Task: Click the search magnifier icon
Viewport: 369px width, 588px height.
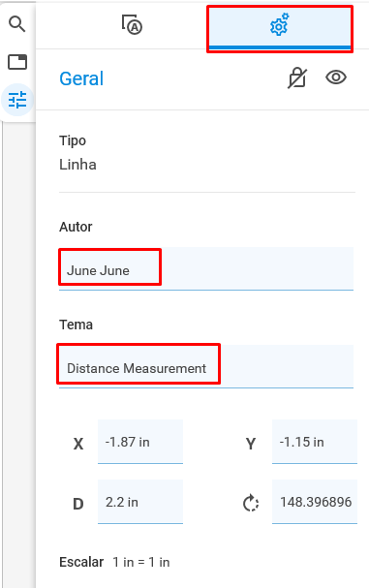Action: [x=16, y=24]
